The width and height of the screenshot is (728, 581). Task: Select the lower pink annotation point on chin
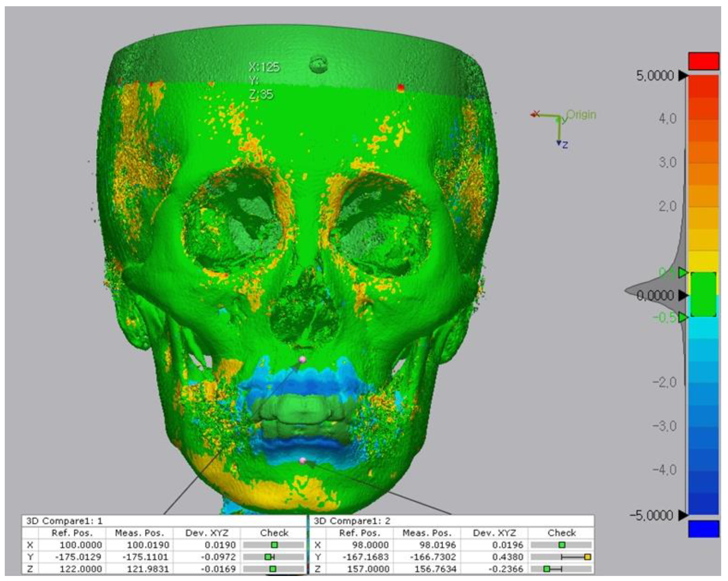303,461
